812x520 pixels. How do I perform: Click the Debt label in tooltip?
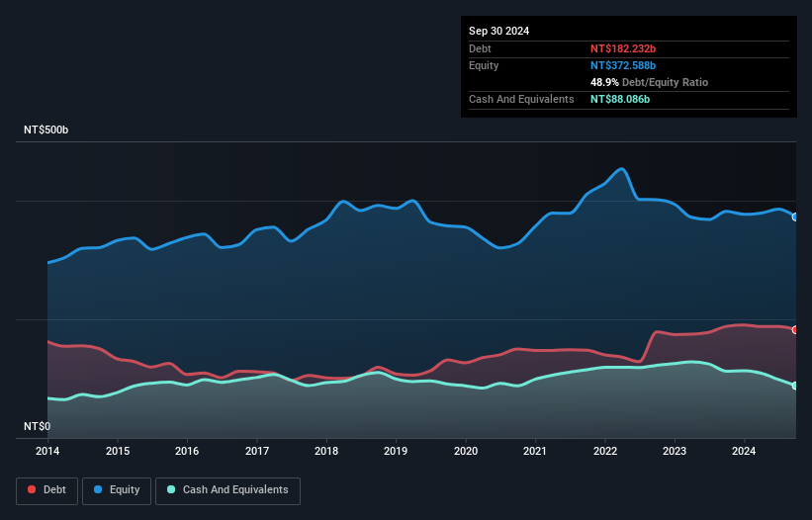[x=480, y=48]
